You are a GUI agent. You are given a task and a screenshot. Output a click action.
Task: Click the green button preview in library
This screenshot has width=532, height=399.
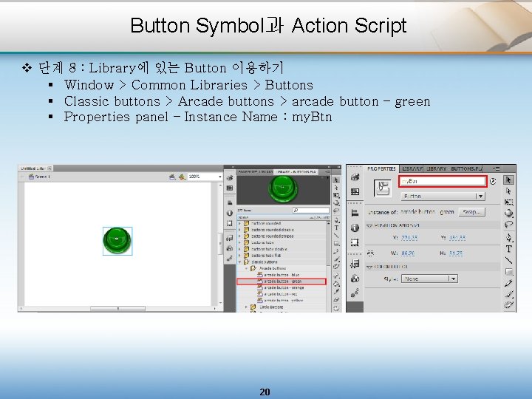click(283, 188)
